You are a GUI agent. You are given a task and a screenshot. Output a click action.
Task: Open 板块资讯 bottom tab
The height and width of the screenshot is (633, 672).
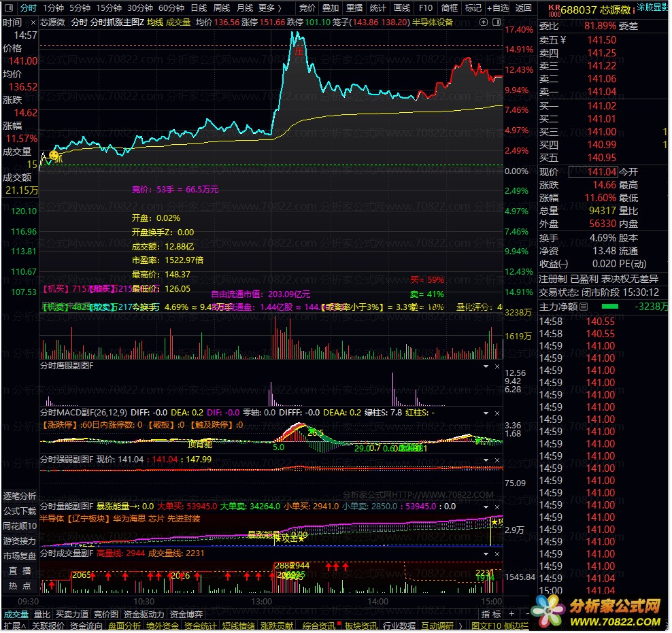pyautogui.click(x=362, y=627)
